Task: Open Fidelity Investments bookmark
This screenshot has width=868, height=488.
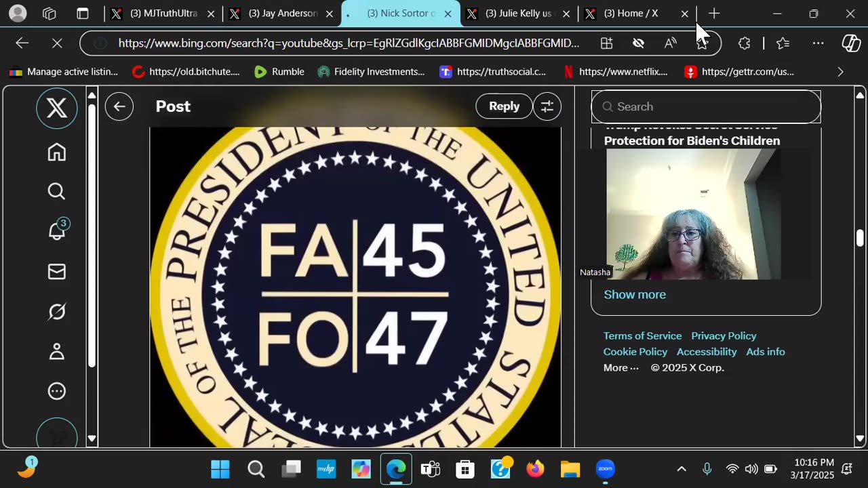Action: (x=371, y=72)
